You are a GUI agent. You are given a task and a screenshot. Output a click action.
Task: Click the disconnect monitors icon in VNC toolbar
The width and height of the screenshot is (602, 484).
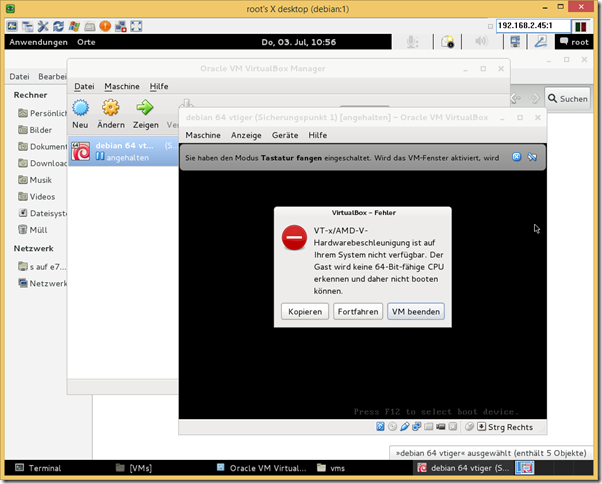point(121,26)
